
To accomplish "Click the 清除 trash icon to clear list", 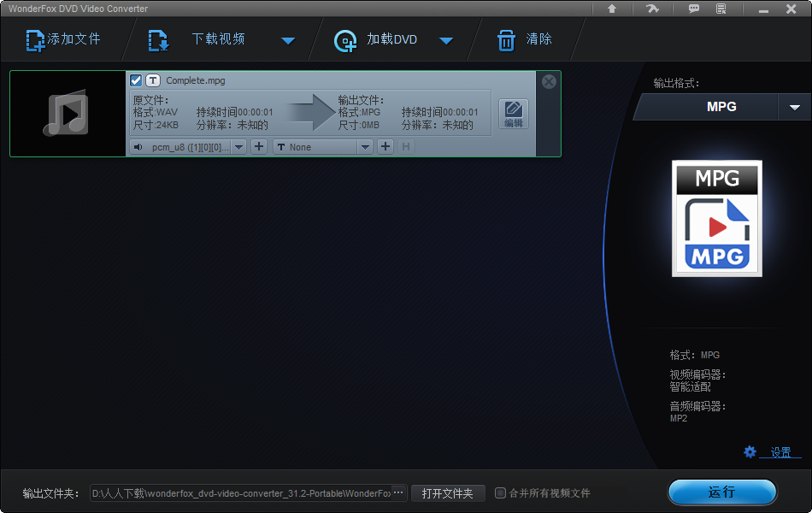I will (x=507, y=39).
